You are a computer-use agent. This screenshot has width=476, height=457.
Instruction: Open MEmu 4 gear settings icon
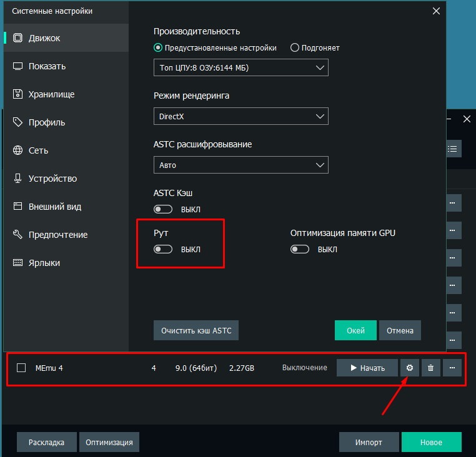click(x=410, y=368)
